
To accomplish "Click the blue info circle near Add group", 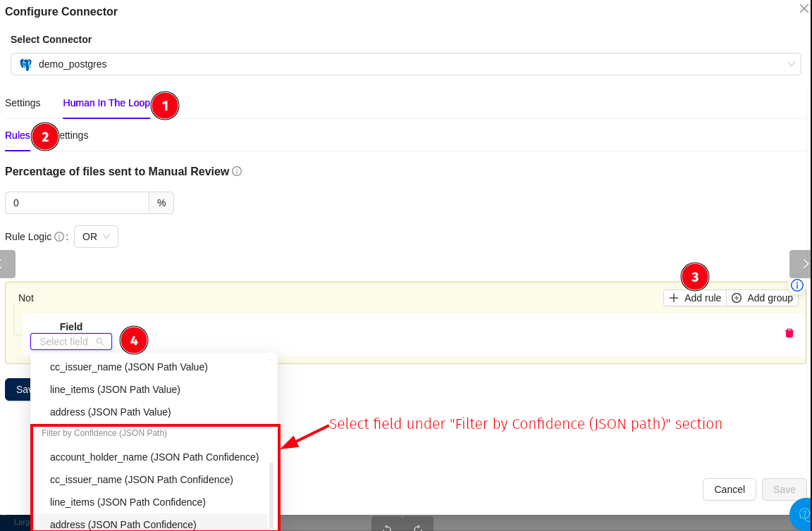I will pyautogui.click(x=797, y=285).
